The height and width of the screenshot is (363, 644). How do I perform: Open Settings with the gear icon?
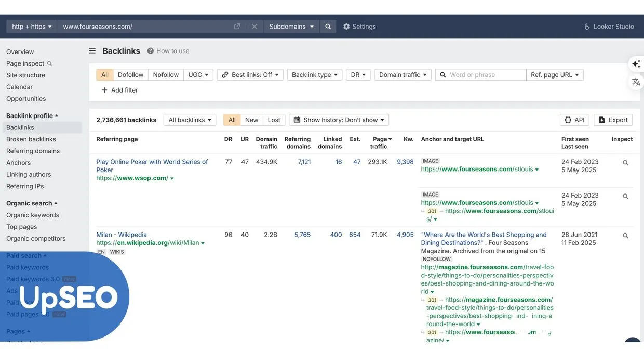359,27
